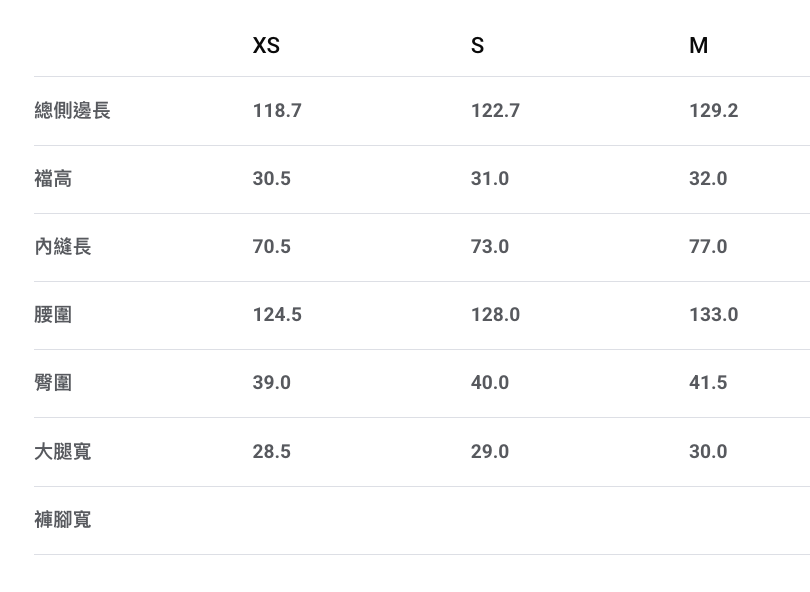Select the 40.0 臀圍 value

click(x=490, y=383)
